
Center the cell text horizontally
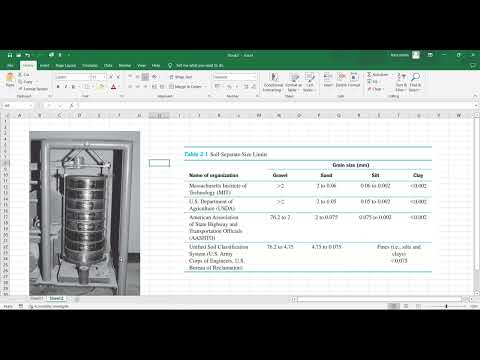pos(138,87)
